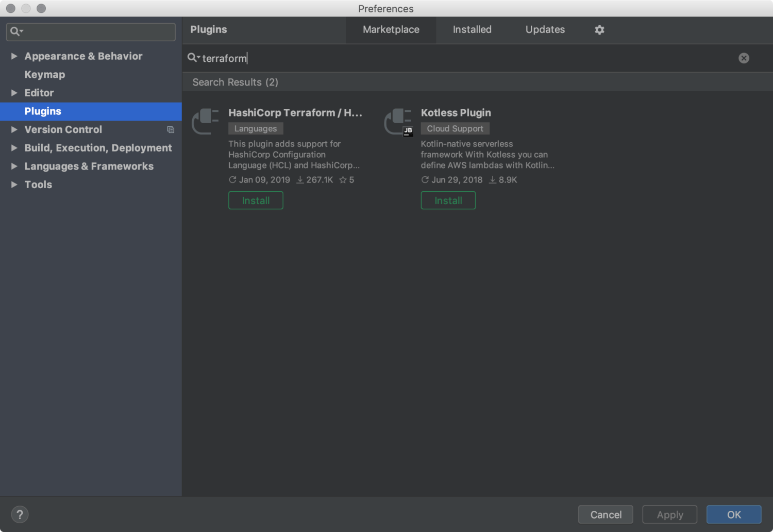Install the HashiCorp Terraform plugin
The image size is (773, 532).
tap(256, 201)
